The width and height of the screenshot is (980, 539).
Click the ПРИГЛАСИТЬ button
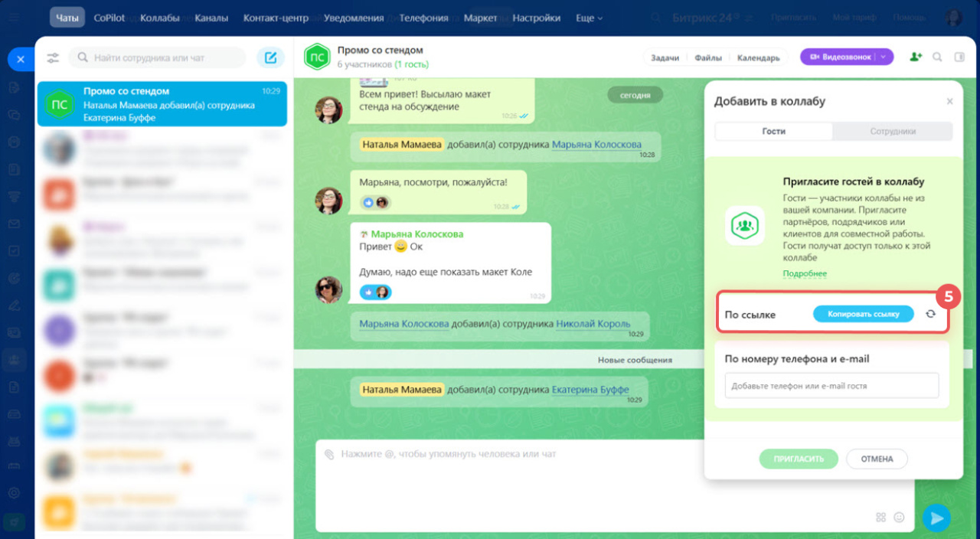[x=798, y=459]
